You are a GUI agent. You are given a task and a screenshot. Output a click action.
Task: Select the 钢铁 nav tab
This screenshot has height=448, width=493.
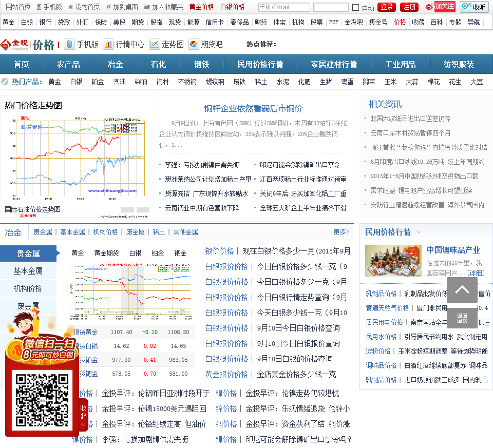[x=201, y=65]
